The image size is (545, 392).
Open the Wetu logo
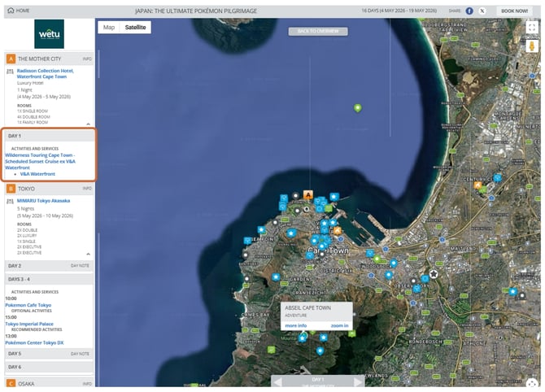(x=49, y=33)
